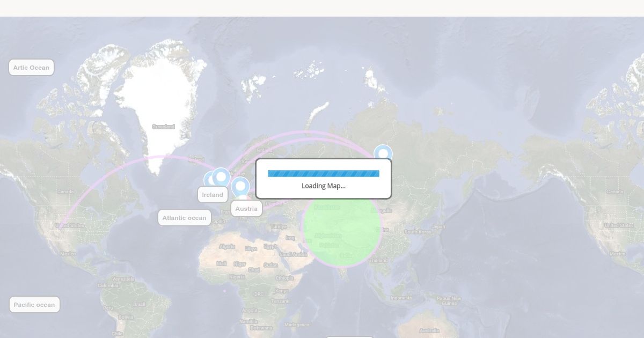Select the Atlantic ocean label
This screenshot has width=644, height=338.
[x=184, y=218]
